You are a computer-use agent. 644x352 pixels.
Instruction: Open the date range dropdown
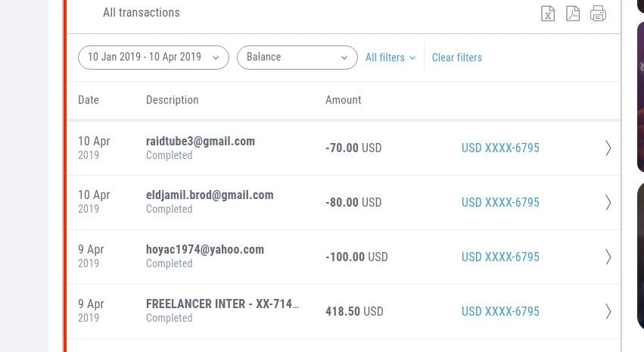[x=153, y=58]
